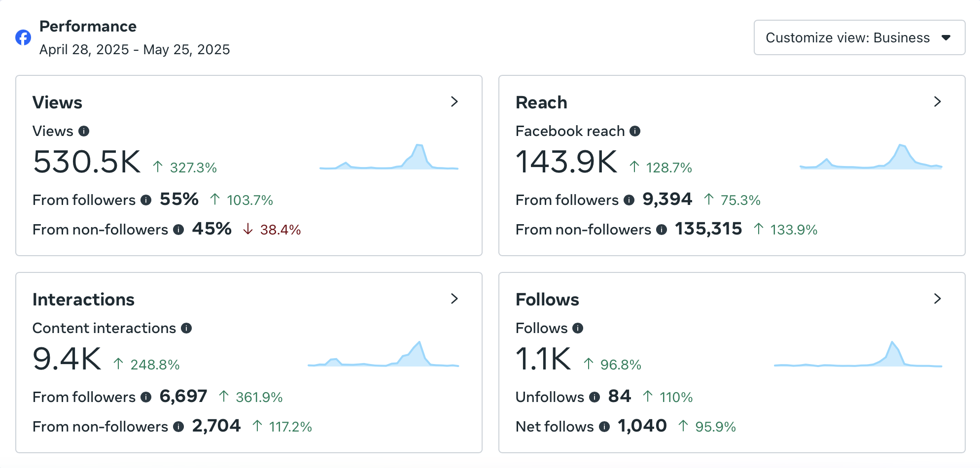Open the Customize view: Business dropdown

(859, 37)
